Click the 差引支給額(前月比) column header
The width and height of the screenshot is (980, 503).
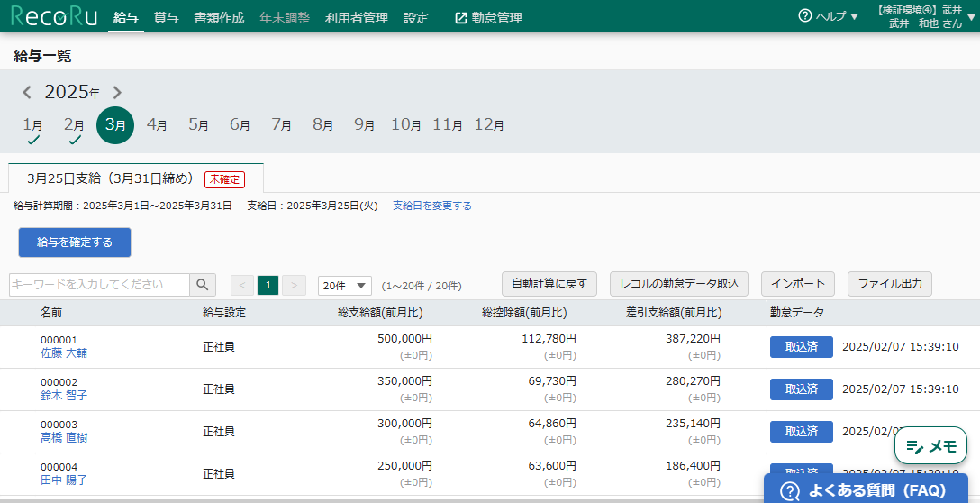click(674, 313)
